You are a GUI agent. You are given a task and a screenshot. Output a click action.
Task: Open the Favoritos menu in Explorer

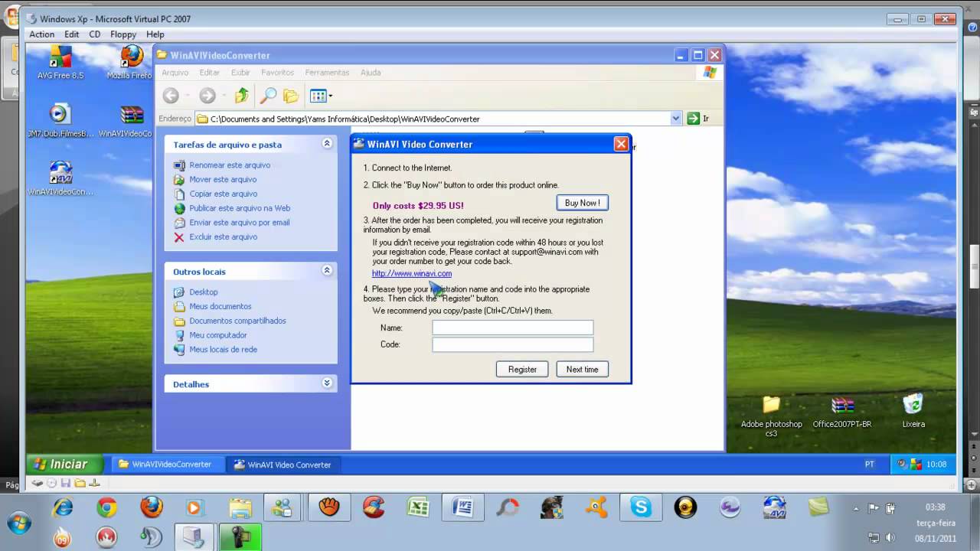(277, 73)
